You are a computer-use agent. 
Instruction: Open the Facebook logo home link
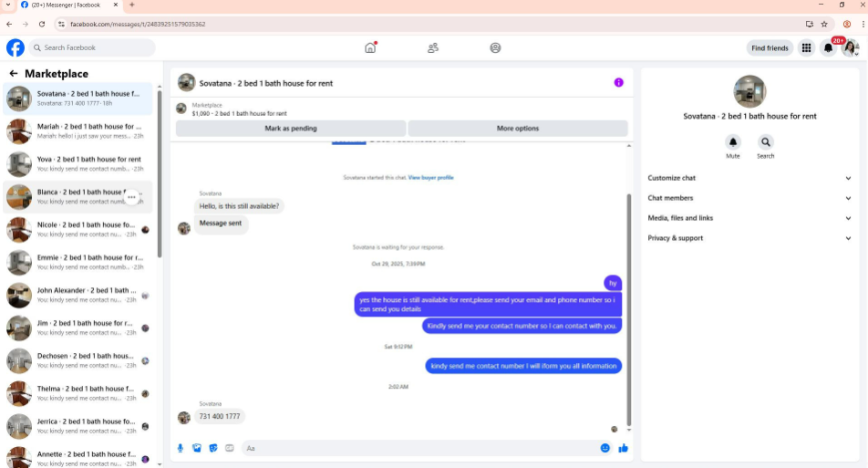(15, 47)
